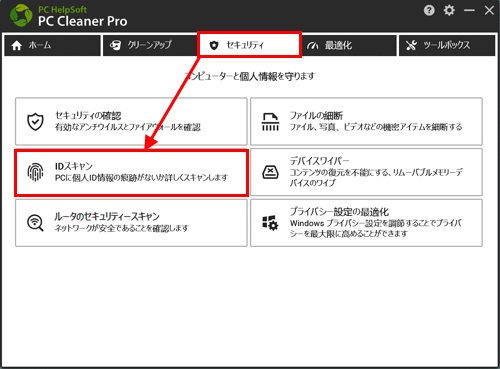500x369 pixels.
Task: Click the description text under IDスキャン
Action: tap(141, 178)
